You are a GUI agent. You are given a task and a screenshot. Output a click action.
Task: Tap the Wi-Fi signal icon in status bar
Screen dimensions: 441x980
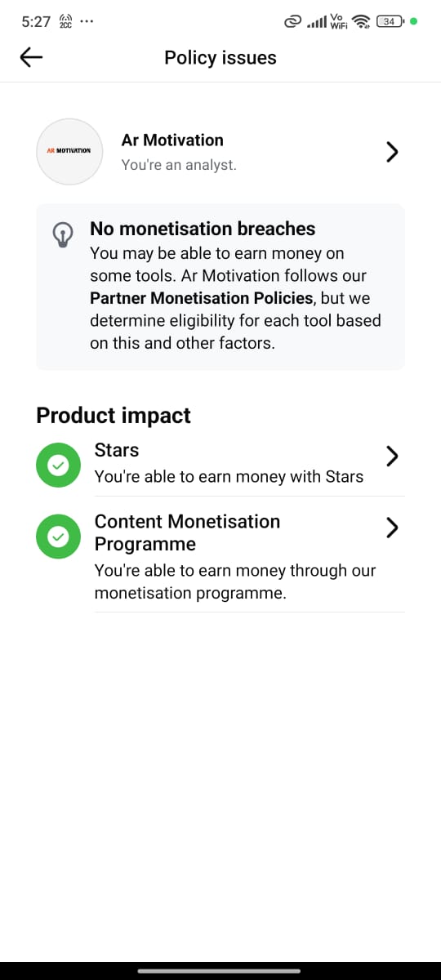pyautogui.click(x=361, y=21)
